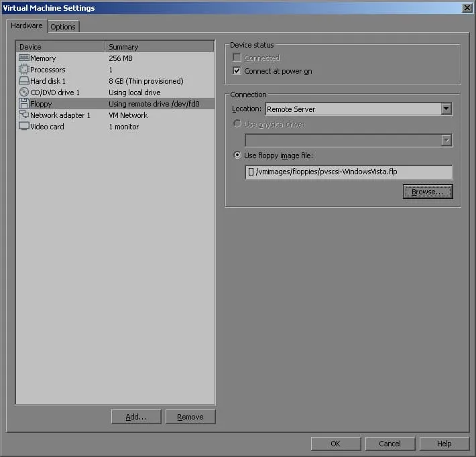Select the Processors row label
This screenshot has width=476, height=457.
coord(48,70)
